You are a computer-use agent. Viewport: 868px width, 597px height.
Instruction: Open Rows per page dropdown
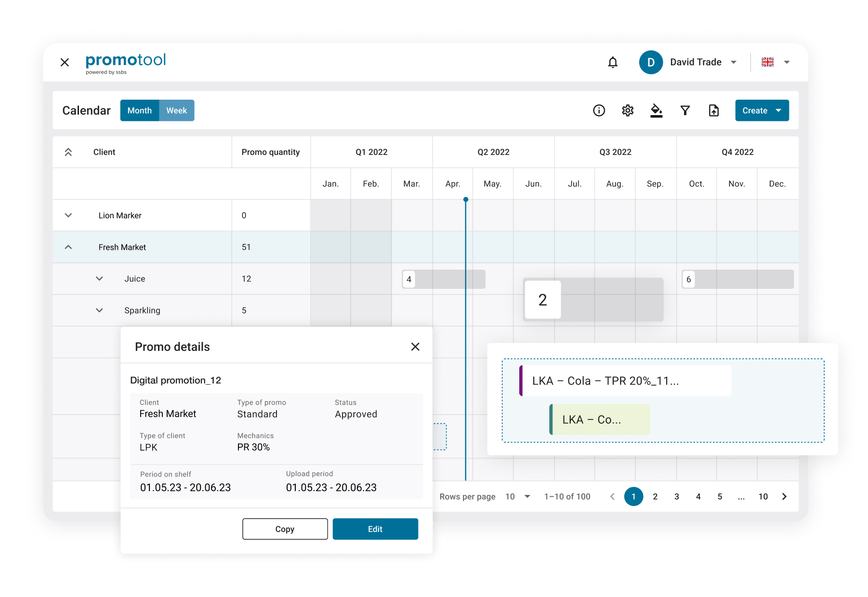518,496
